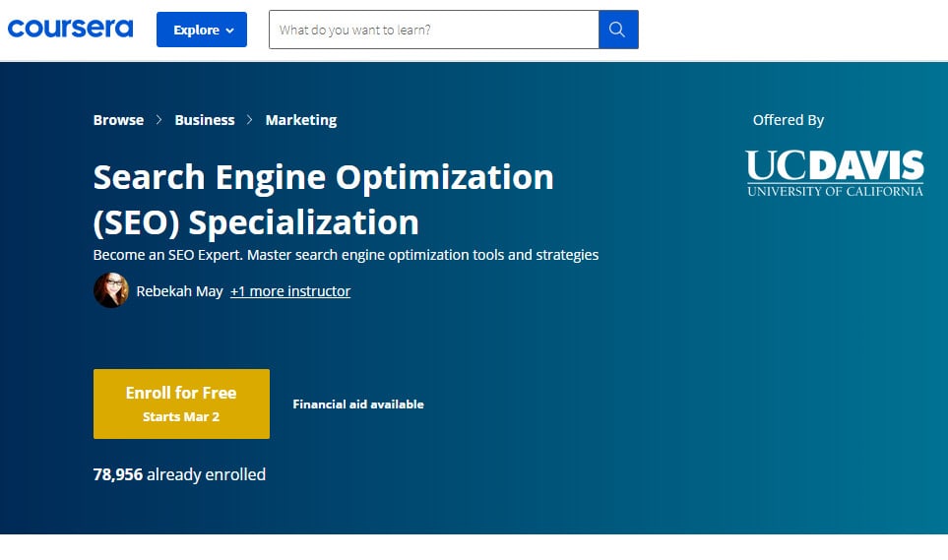Click Rebekah May's profile photo
Screen dimensions: 948x560
(111, 290)
